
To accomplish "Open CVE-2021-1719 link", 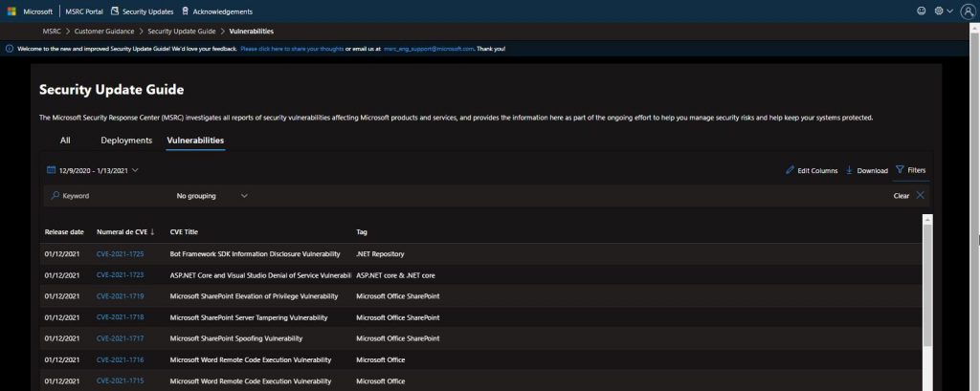I will coord(120,296).
